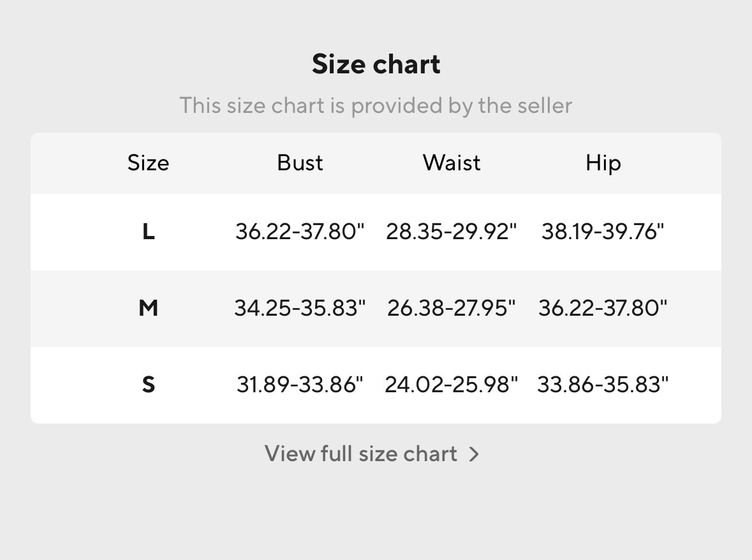Select the Size column header
The height and width of the screenshot is (560, 752).
[x=148, y=163]
